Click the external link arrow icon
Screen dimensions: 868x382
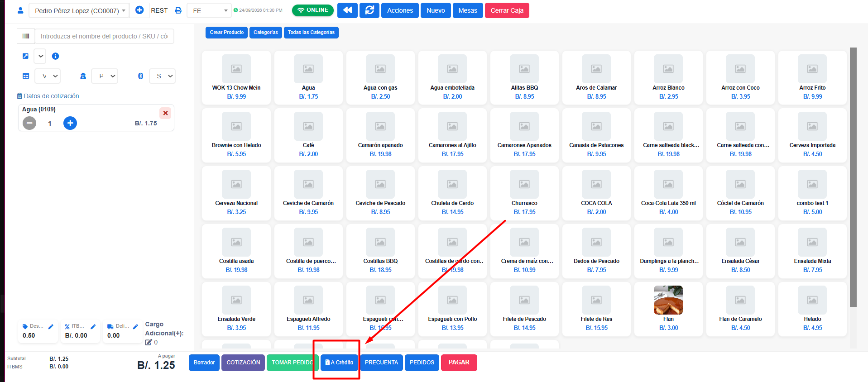pyautogui.click(x=25, y=56)
